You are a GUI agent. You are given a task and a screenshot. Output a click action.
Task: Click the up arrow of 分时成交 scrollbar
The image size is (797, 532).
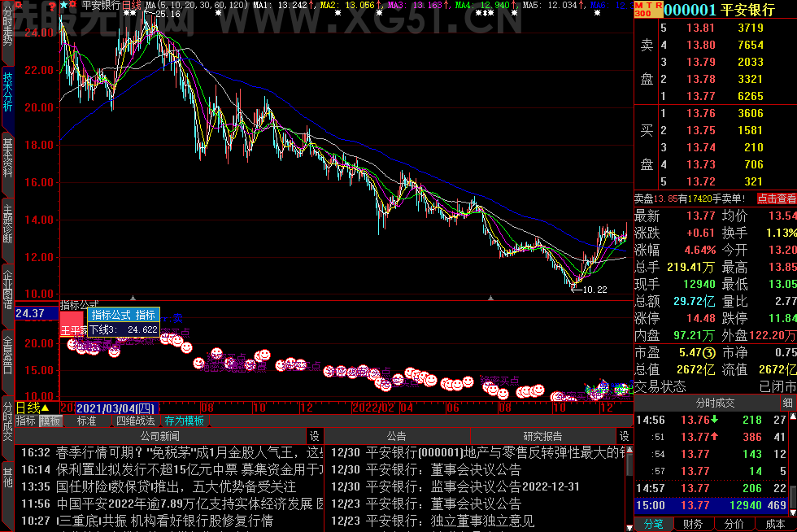coord(792,416)
